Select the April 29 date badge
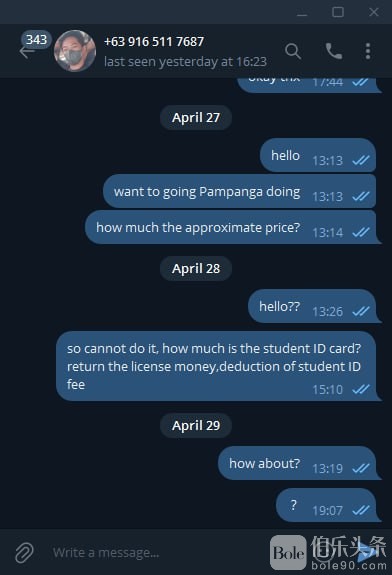 point(196,425)
